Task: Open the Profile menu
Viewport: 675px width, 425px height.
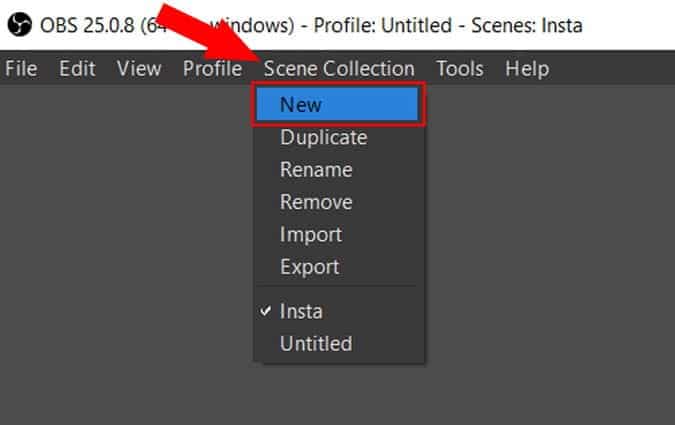Action: point(212,68)
